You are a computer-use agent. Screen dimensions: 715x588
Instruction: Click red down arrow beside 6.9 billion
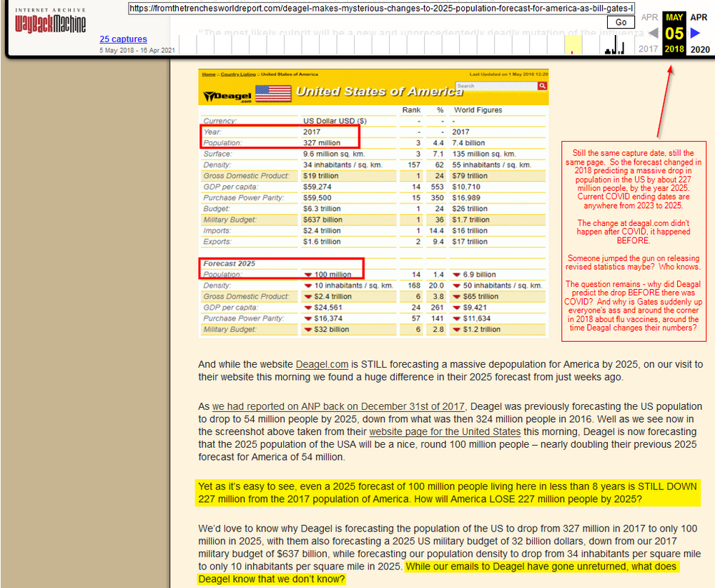click(456, 275)
